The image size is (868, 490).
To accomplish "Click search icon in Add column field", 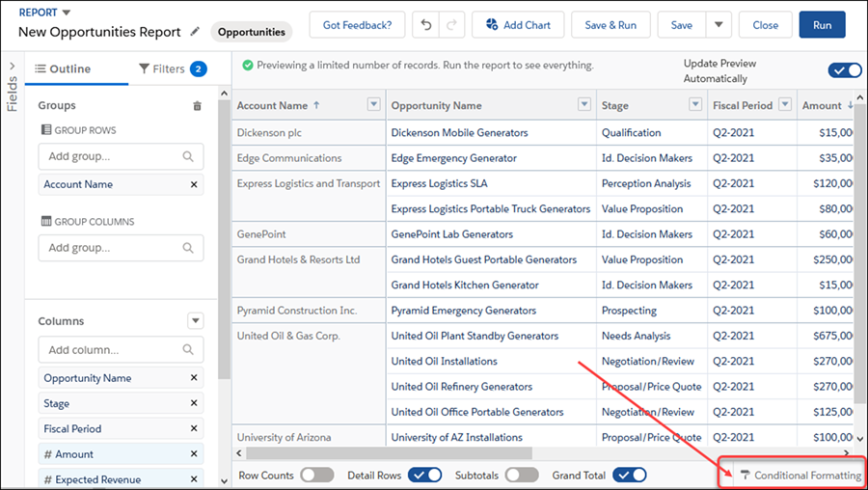I will click(x=188, y=349).
